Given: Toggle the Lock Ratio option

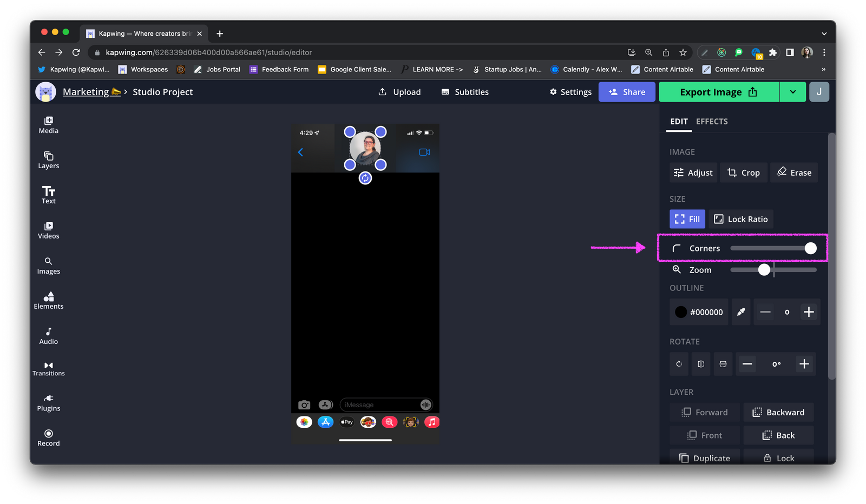Looking at the screenshot, I should [x=740, y=219].
